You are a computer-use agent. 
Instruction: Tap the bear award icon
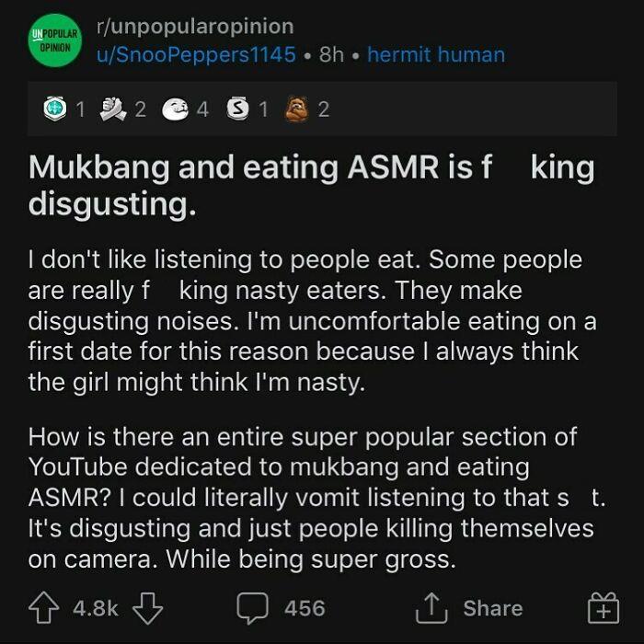coord(300,109)
